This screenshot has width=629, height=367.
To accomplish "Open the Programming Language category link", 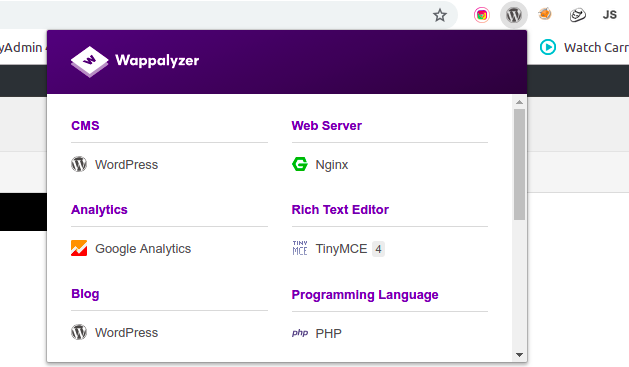I will point(365,295).
